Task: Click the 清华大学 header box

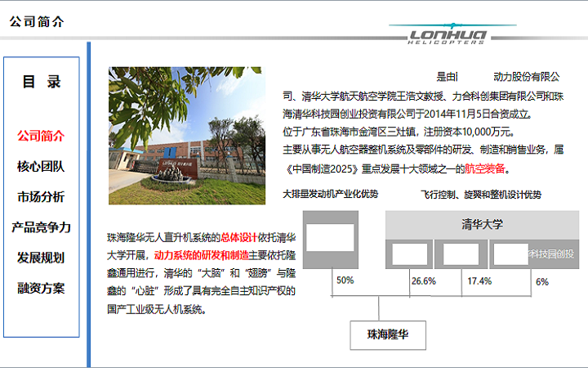Action: pyautogui.click(x=483, y=225)
